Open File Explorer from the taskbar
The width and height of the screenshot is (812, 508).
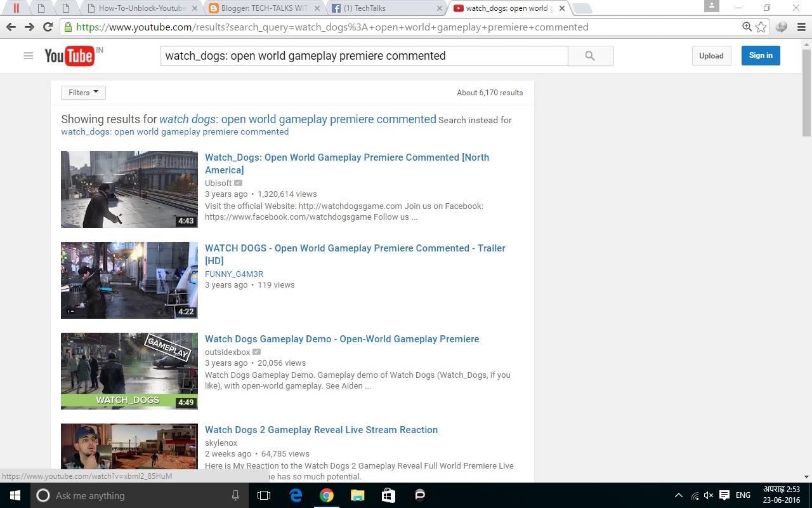(358, 495)
